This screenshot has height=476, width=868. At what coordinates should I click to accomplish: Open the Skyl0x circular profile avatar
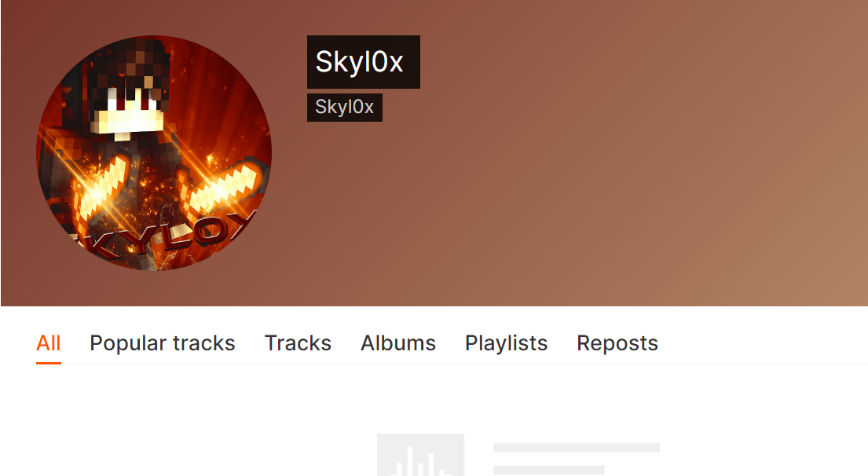[154, 153]
